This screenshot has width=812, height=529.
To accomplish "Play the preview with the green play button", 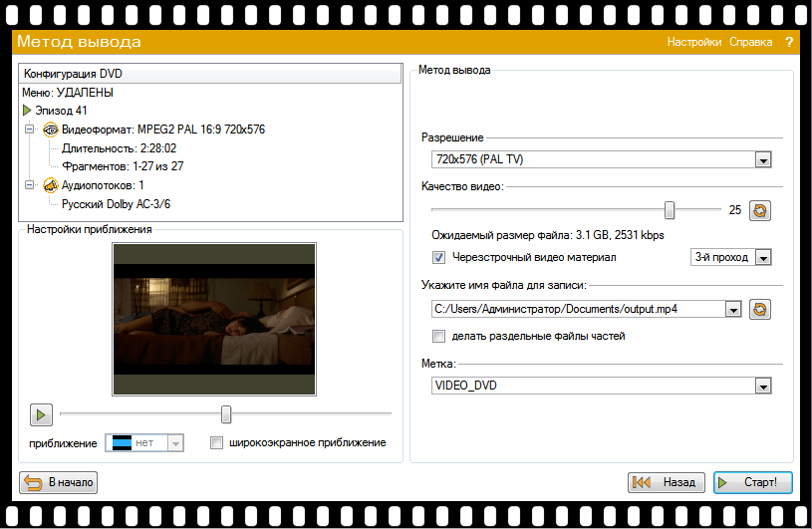I will 41,414.
